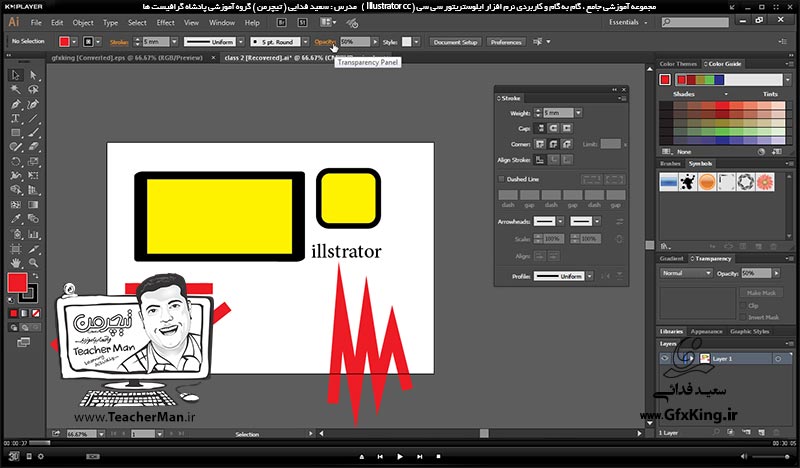Select the Lasso tool
Image resolution: width=800 pixels, height=468 pixels.
pyautogui.click(x=33, y=90)
